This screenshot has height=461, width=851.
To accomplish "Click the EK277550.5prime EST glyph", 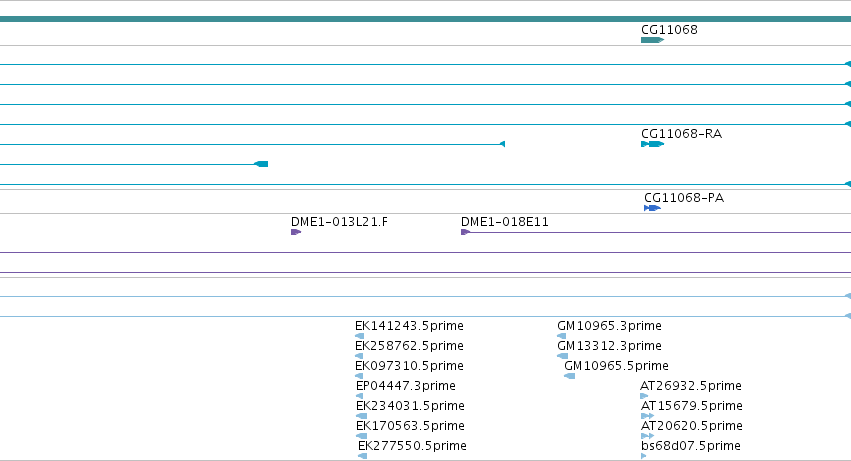I will point(363,456).
